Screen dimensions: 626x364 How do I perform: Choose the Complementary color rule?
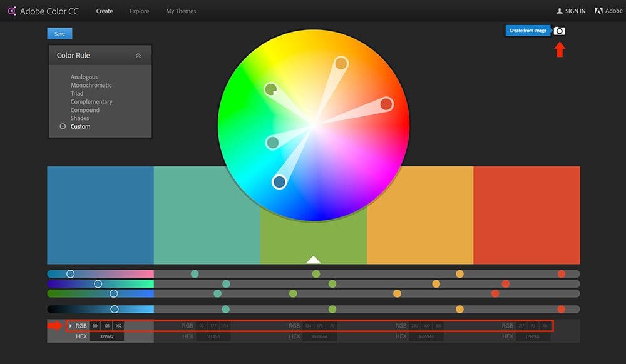click(91, 102)
